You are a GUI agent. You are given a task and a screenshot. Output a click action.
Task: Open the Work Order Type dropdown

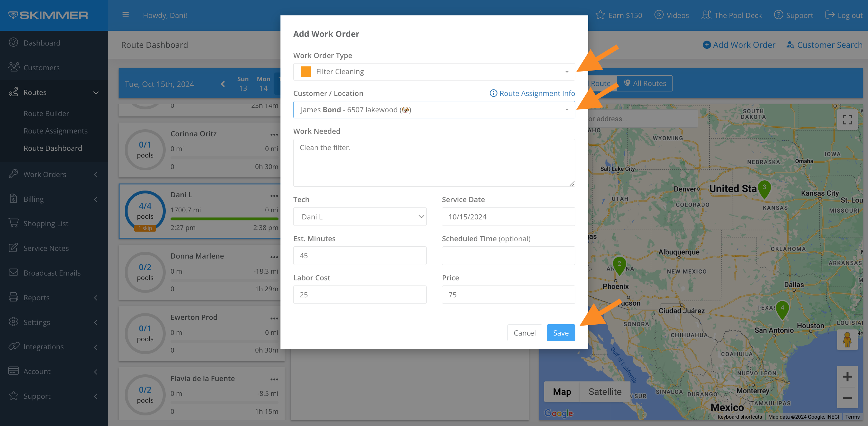pyautogui.click(x=434, y=72)
